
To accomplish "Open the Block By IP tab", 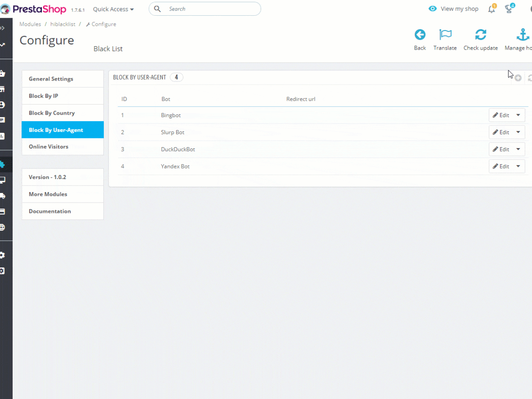I will point(63,96).
